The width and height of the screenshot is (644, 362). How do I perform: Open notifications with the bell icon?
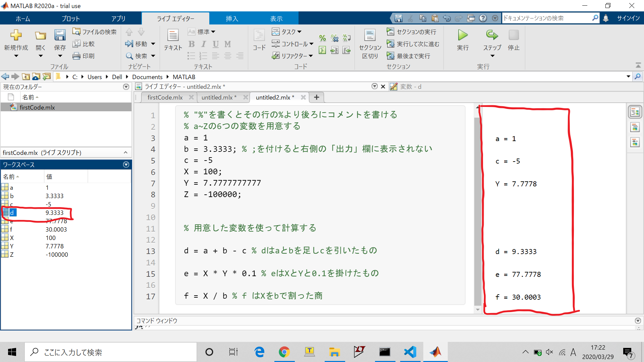(606, 18)
